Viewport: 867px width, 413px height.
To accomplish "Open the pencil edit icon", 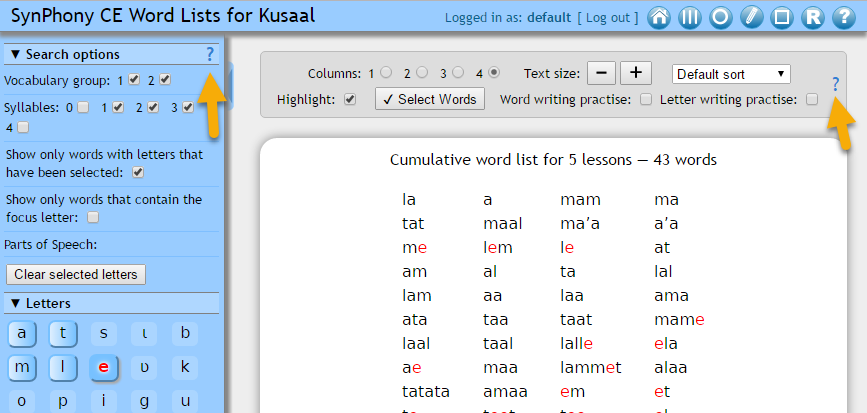I will pos(751,18).
